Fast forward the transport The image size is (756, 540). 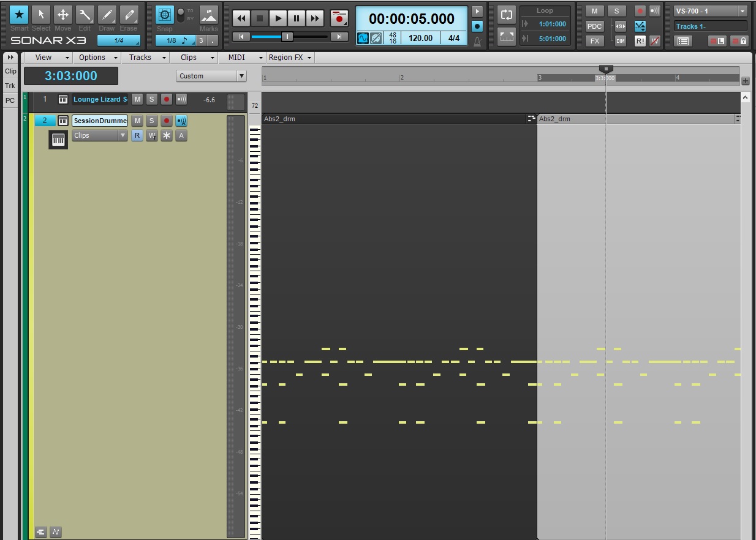(315, 18)
